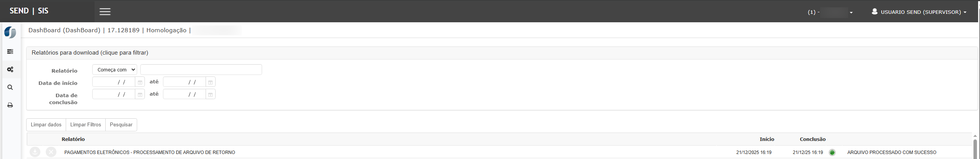The height and width of the screenshot is (159, 980).
Task: Click the SEND logo icon in sidebar
Action: pyautogui.click(x=10, y=32)
